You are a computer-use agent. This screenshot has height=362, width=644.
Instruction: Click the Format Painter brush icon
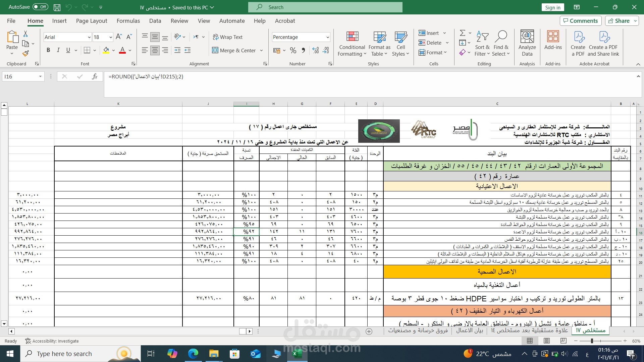(25, 53)
